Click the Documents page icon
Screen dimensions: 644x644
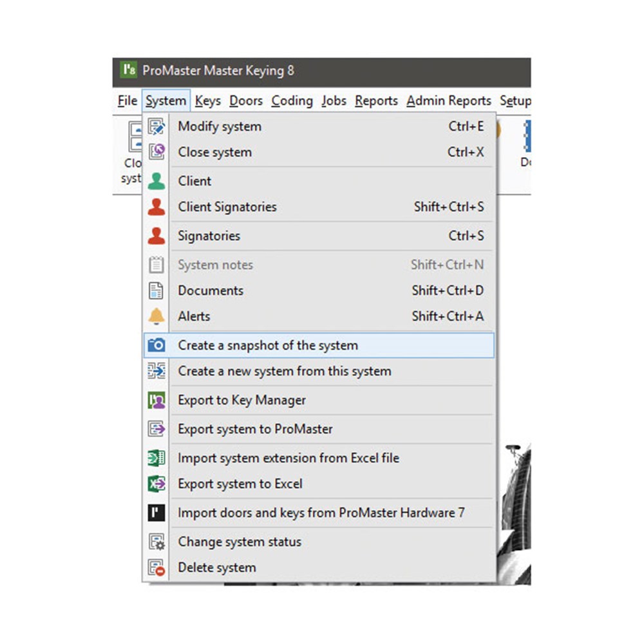[156, 290]
